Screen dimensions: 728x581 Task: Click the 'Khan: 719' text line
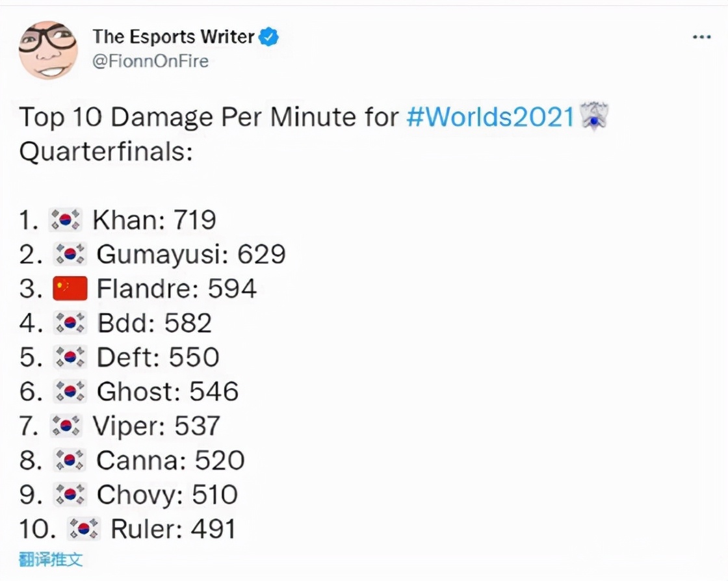pyautogui.click(x=154, y=221)
